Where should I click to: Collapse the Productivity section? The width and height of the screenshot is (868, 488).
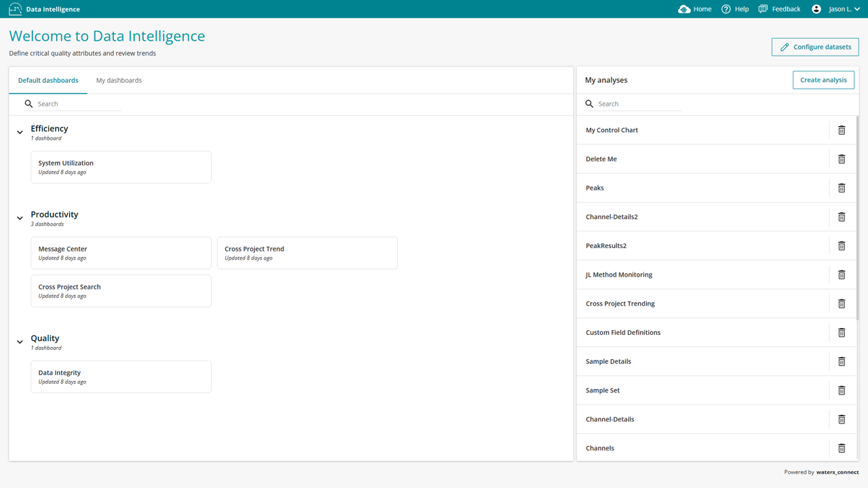(x=20, y=218)
